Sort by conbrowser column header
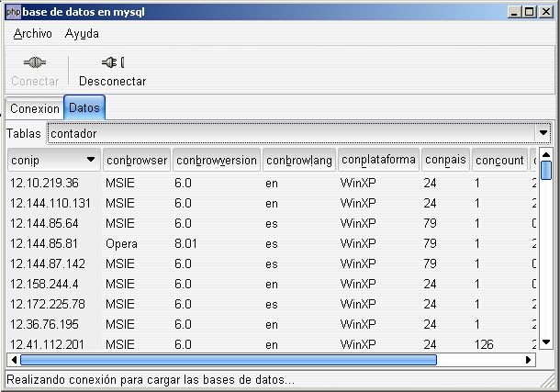 [137, 160]
